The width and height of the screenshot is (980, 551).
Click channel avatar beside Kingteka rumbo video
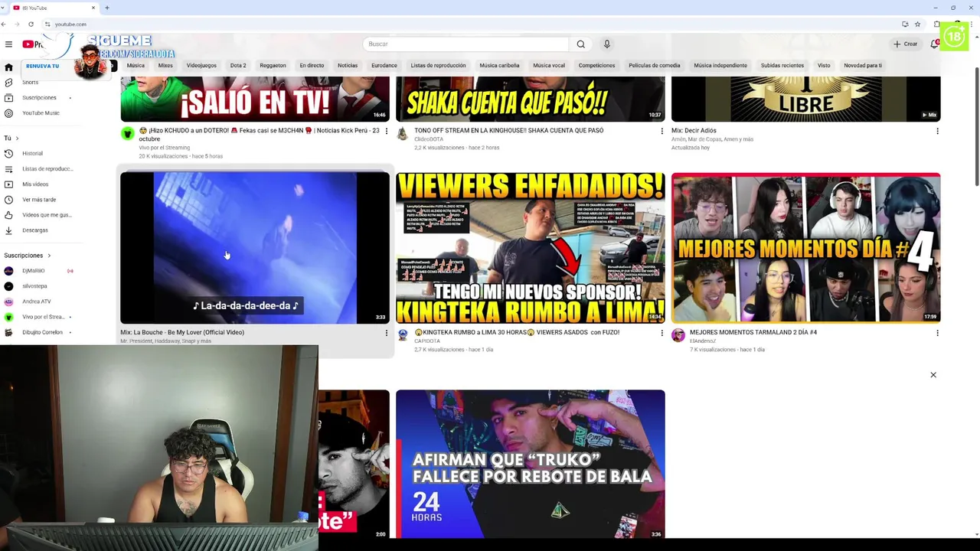[403, 335]
